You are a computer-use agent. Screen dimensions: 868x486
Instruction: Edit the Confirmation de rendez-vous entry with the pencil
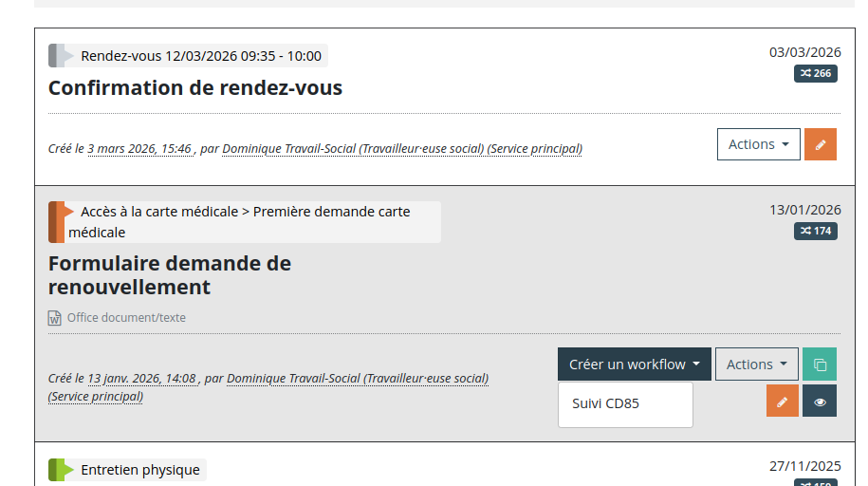click(x=821, y=144)
